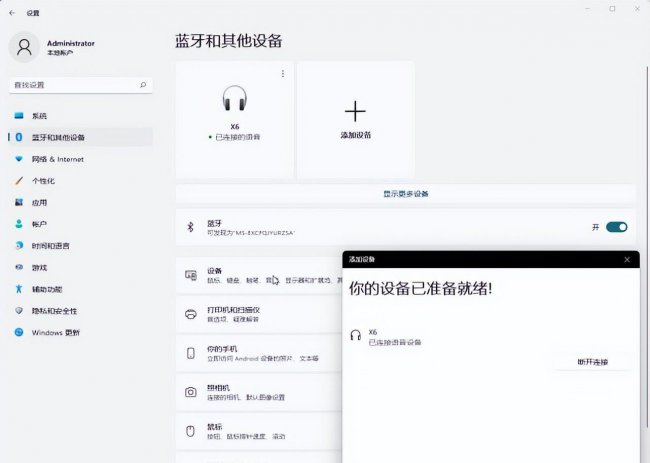Screen dimensions: 650x463
Task: Click the 隐私和安全性 shield icon
Action: (x=19, y=310)
